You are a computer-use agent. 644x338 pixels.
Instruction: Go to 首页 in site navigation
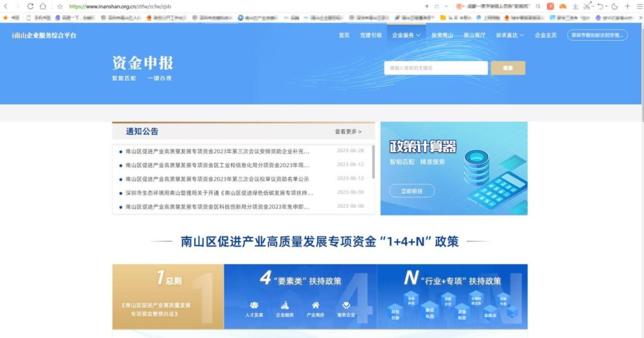pos(344,35)
